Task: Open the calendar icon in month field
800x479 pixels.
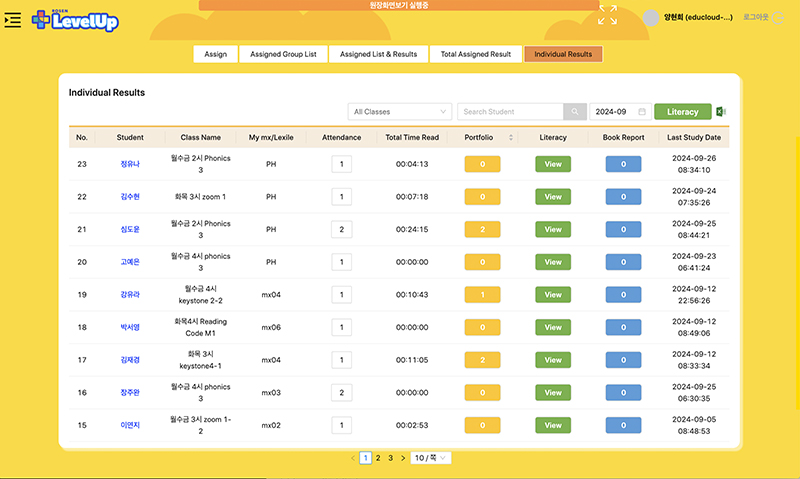Action: (642, 112)
